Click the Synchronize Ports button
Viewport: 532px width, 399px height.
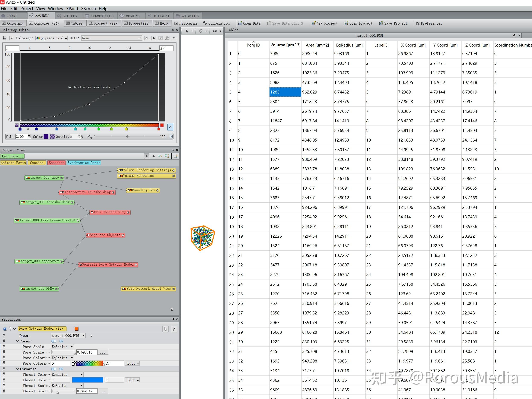point(84,163)
